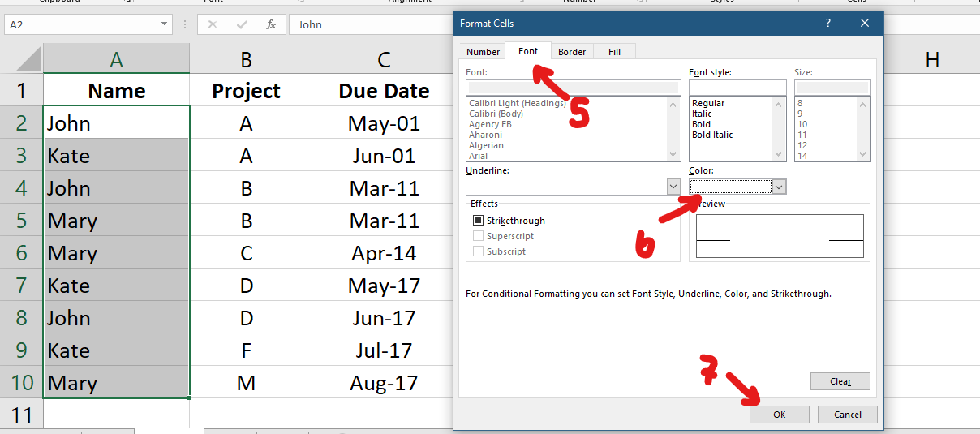Screen dimensions: 980x434
Task: Click the Cancel button
Action: (848, 415)
